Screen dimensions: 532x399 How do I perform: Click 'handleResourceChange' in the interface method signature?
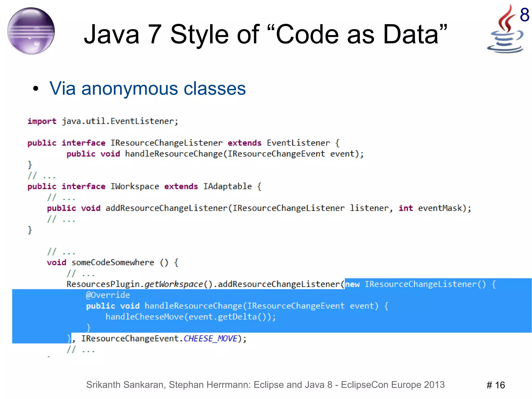[174, 154]
